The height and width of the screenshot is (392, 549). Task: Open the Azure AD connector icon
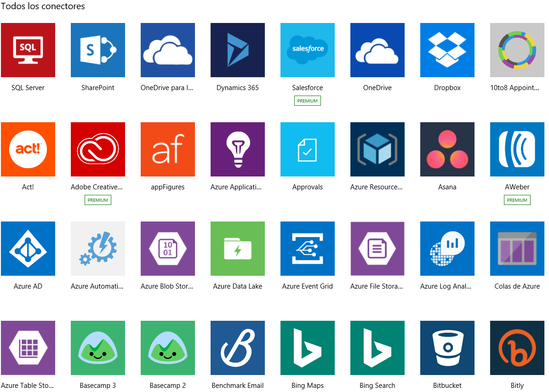(x=28, y=249)
